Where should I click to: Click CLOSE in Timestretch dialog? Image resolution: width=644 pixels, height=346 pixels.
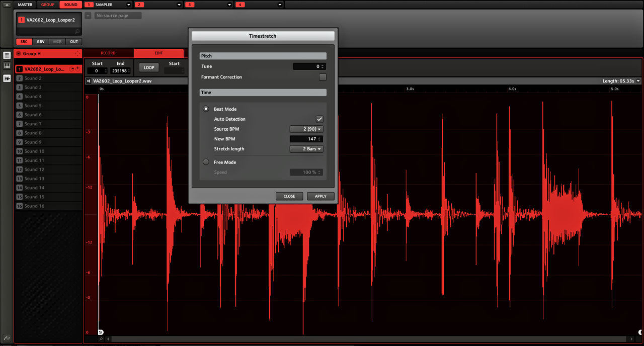point(289,196)
